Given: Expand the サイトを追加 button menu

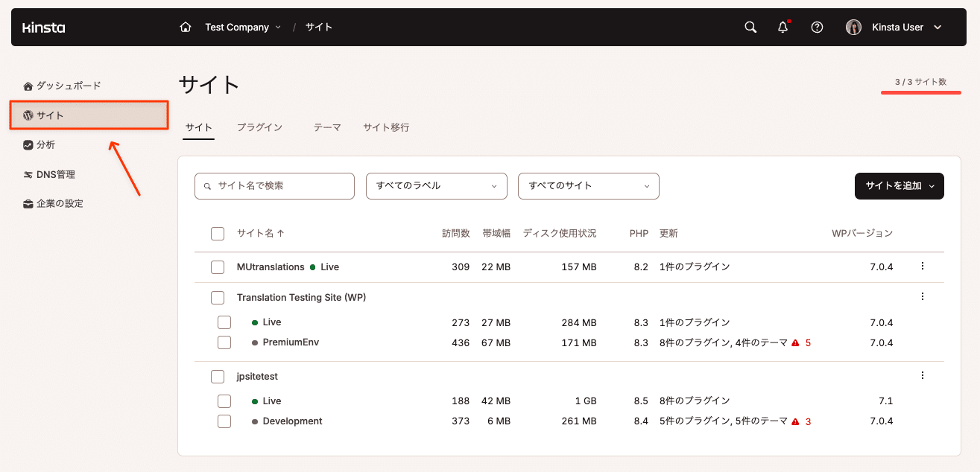Looking at the screenshot, I should [900, 186].
